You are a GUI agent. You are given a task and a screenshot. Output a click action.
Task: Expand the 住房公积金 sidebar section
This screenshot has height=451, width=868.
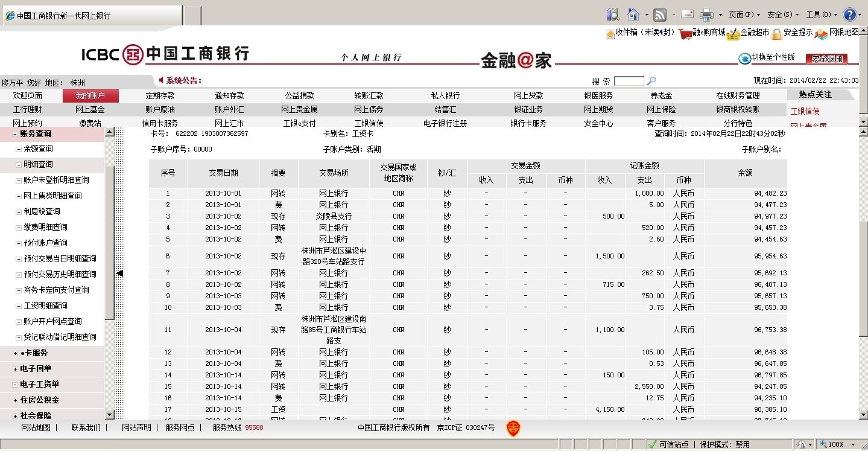15,400
